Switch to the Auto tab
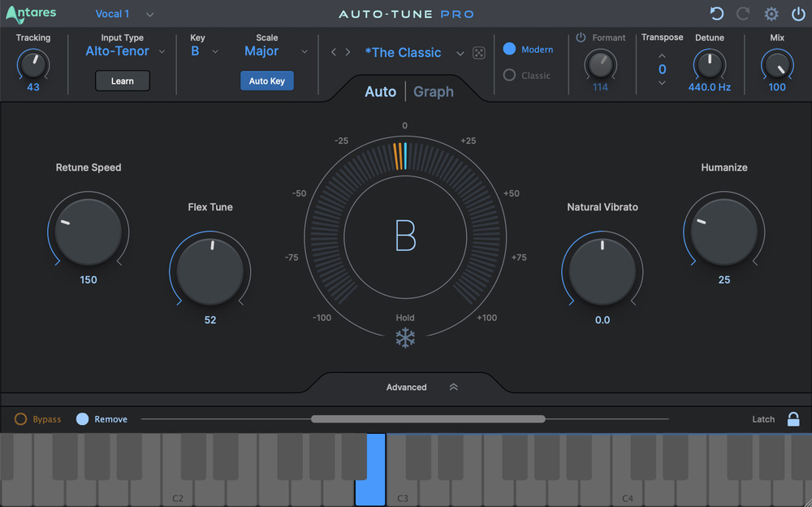Screen dimensions: 812x507 click(380, 92)
